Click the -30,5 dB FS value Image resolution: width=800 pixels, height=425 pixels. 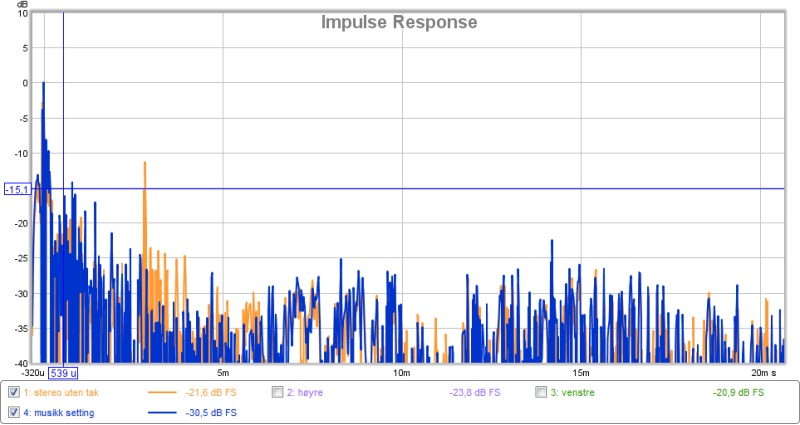211,412
